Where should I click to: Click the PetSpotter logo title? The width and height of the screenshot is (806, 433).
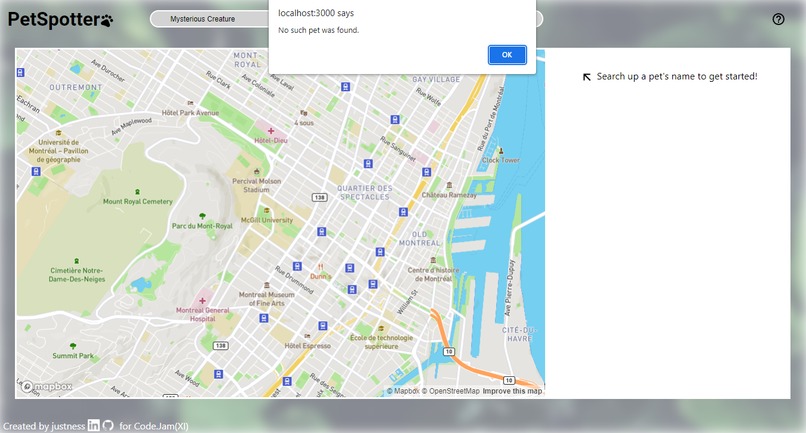[60, 20]
